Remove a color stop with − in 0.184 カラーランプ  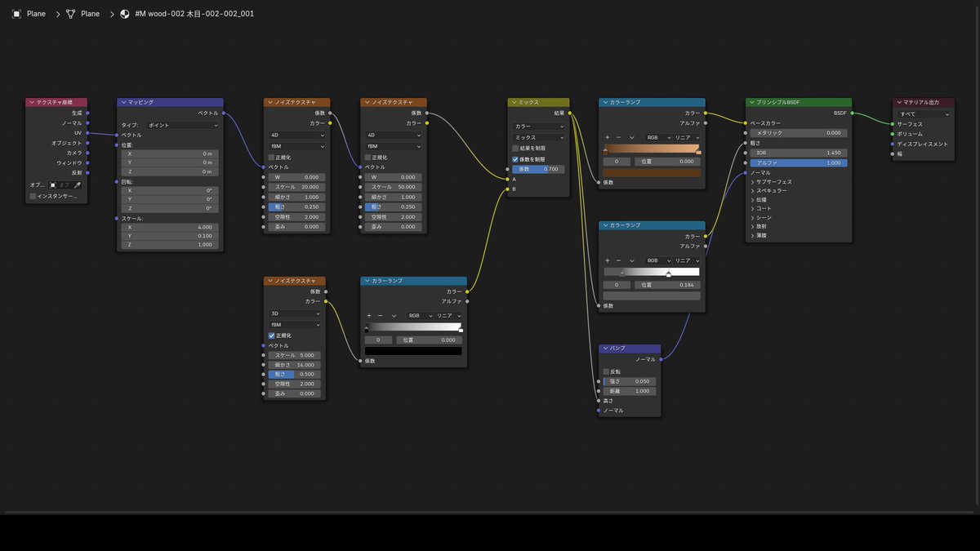(x=618, y=260)
